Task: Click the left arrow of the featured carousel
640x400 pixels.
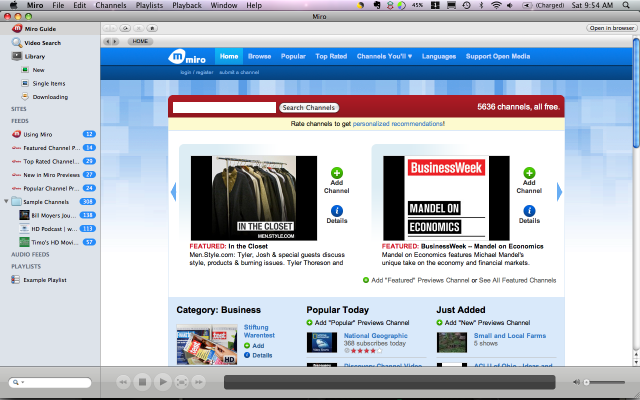Action: [173, 191]
